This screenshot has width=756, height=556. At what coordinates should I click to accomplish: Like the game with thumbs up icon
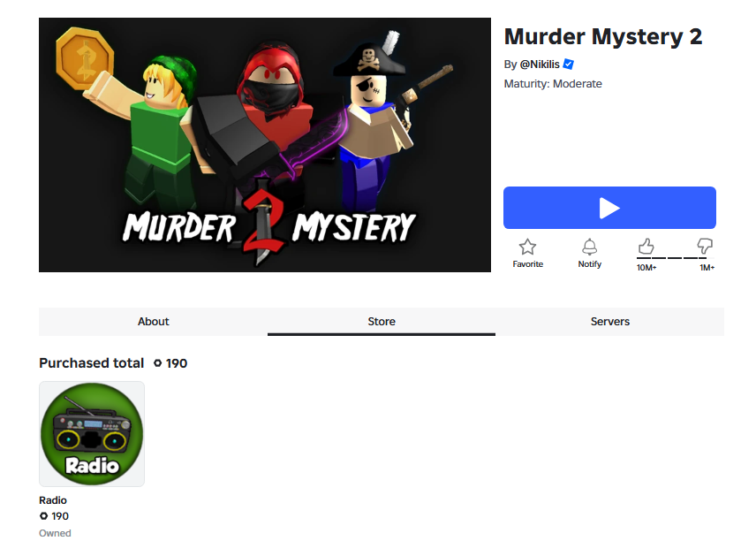(x=646, y=246)
